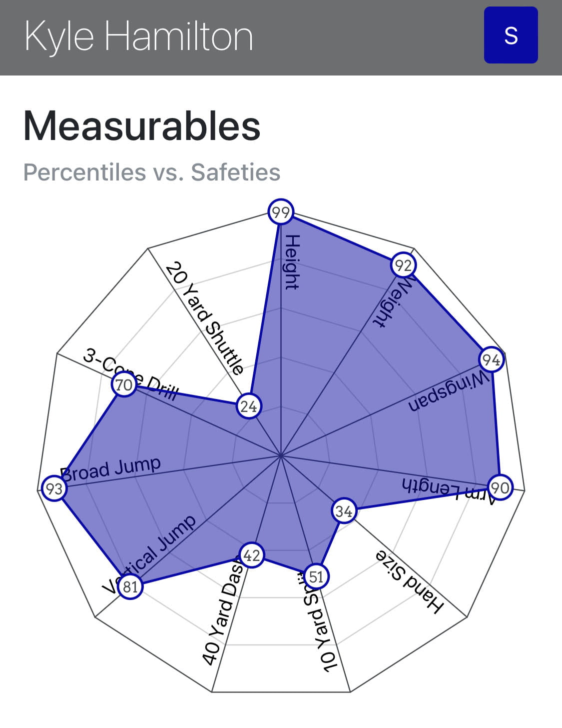
Task: Click the Wingspan 94 data point
Action: (x=491, y=359)
